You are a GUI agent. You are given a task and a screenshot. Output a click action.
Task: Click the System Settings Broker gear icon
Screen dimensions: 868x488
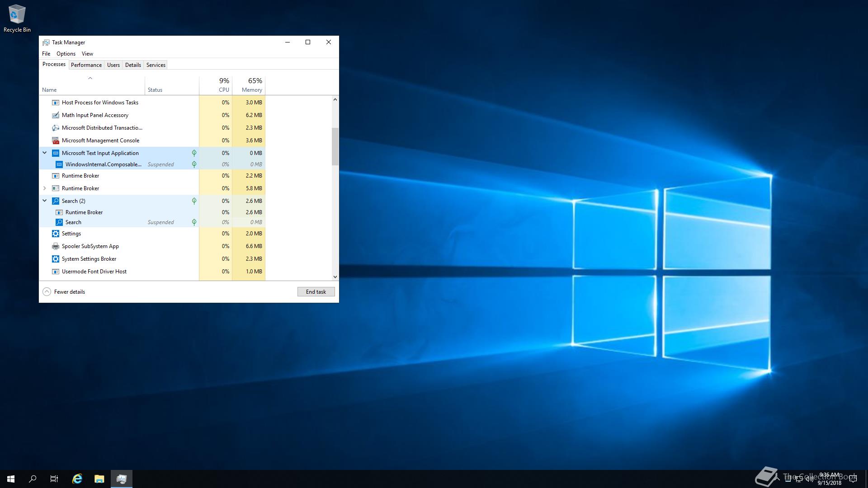[56, 259]
